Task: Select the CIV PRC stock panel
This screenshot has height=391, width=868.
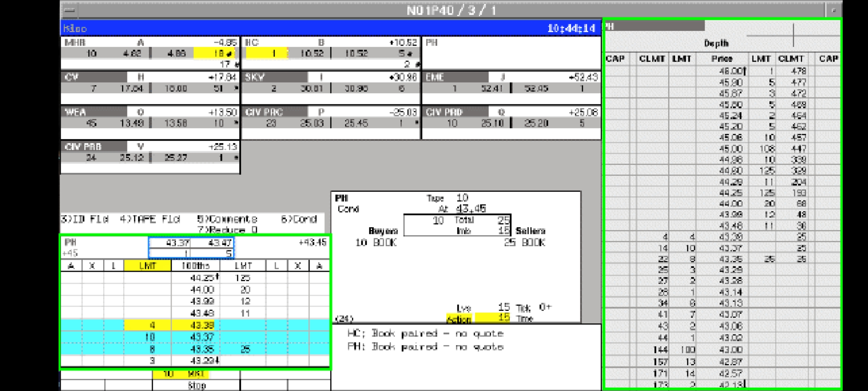Action: click(331, 122)
